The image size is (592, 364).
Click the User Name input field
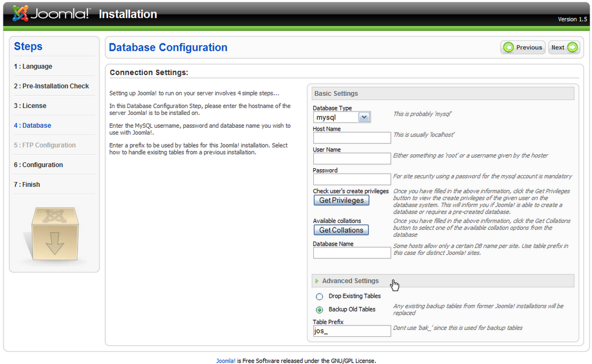[x=352, y=158]
